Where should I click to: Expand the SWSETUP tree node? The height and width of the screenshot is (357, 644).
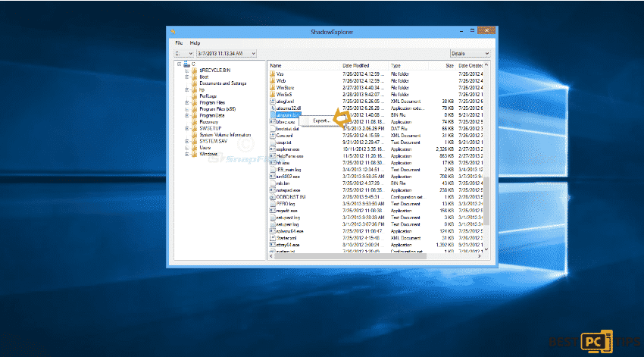click(x=187, y=128)
